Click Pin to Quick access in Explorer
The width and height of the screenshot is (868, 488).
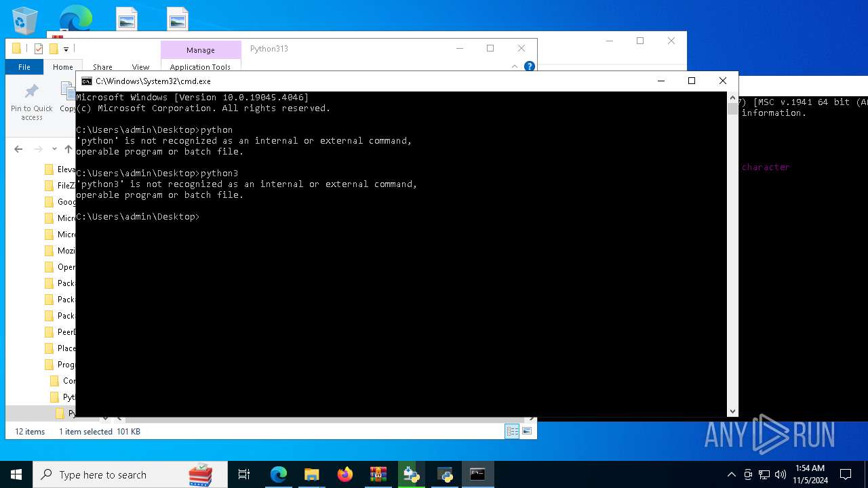pyautogui.click(x=31, y=102)
